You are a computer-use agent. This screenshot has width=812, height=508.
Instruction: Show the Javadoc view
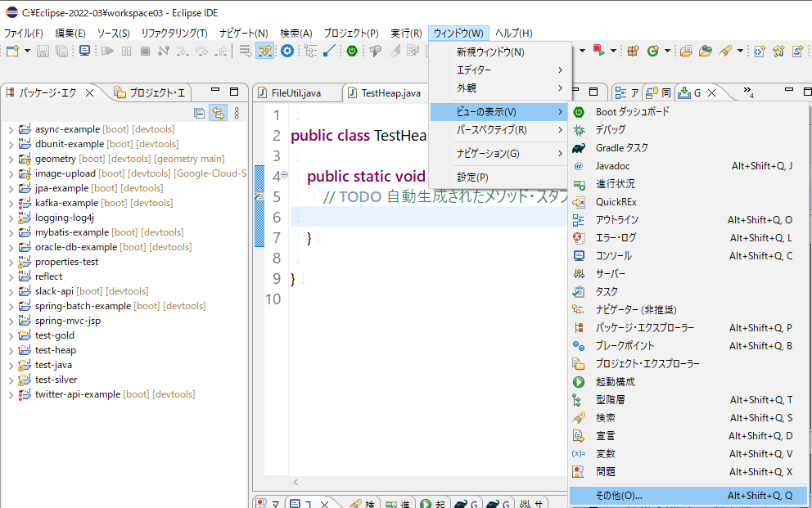point(688,166)
